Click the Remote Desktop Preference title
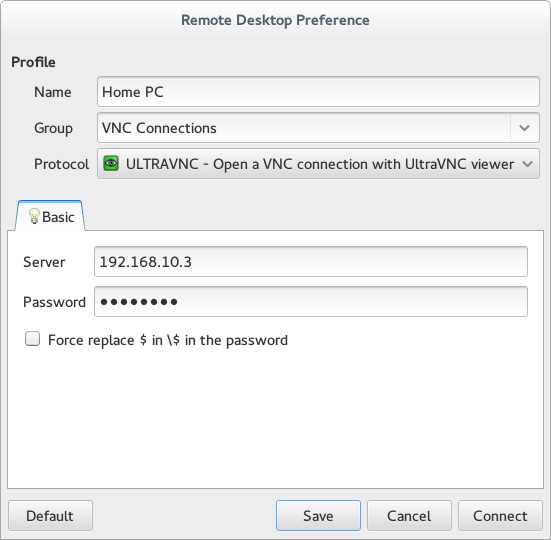Viewport: 551px width, 540px height. pyautogui.click(x=275, y=20)
